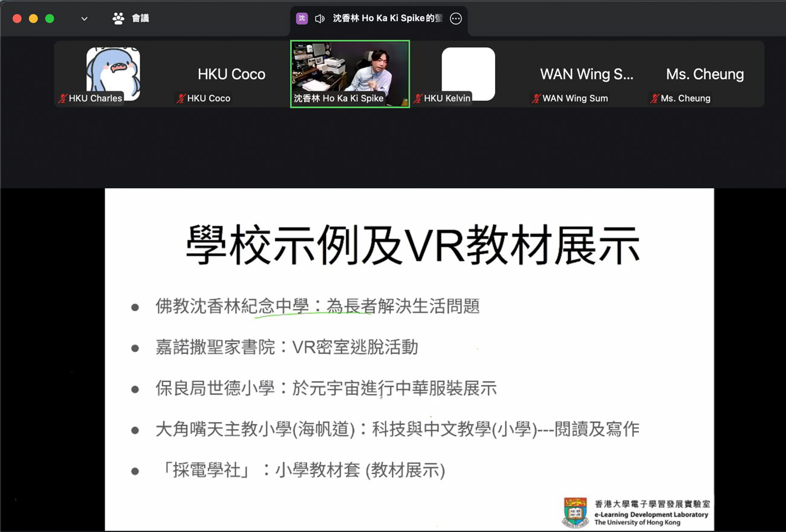The width and height of the screenshot is (786, 532).
Task: Click the 會議 label in title bar
Action: [x=140, y=19]
